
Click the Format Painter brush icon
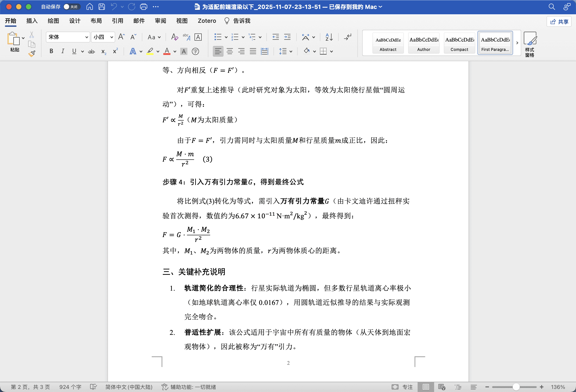[x=32, y=54]
